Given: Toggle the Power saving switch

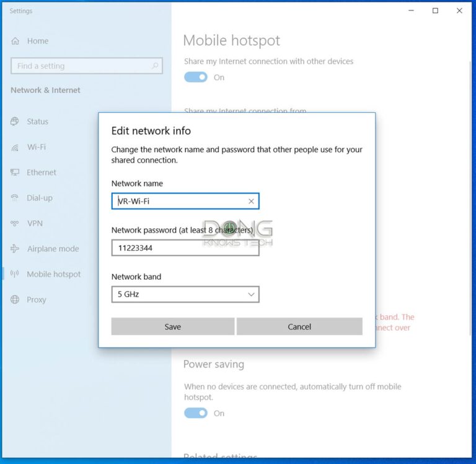Looking at the screenshot, I should 196,413.
